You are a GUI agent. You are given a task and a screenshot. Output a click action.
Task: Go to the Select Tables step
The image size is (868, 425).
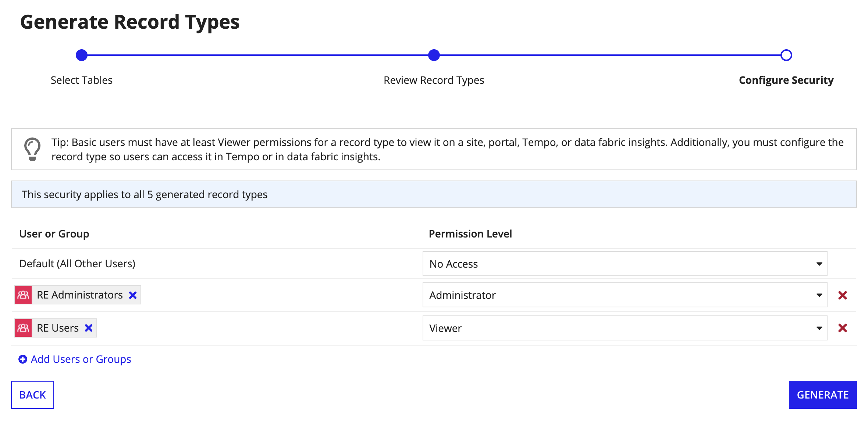pos(82,80)
